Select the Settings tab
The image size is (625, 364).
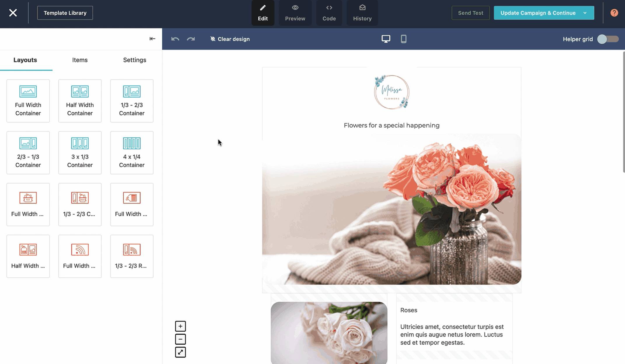coord(134,60)
